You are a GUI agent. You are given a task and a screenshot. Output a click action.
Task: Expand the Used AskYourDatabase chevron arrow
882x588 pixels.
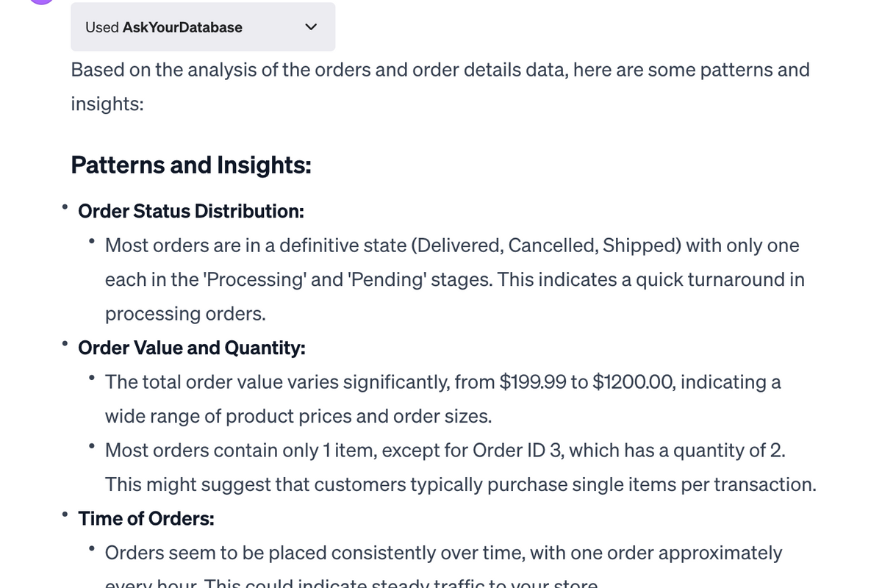[x=310, y=28]
